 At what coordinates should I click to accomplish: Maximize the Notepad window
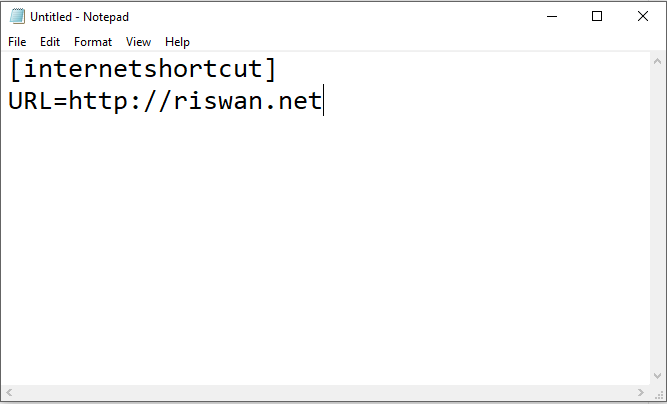pyautogui.click(x=597, y=16)
